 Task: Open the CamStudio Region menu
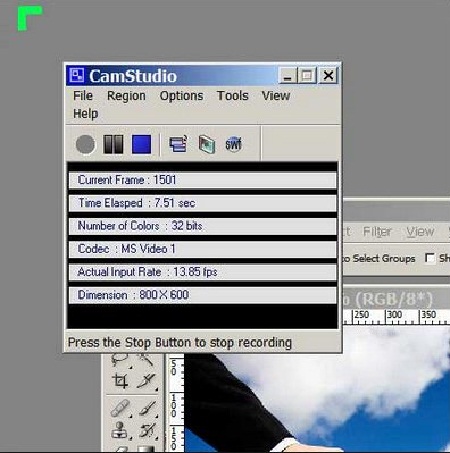click(126, 96)
